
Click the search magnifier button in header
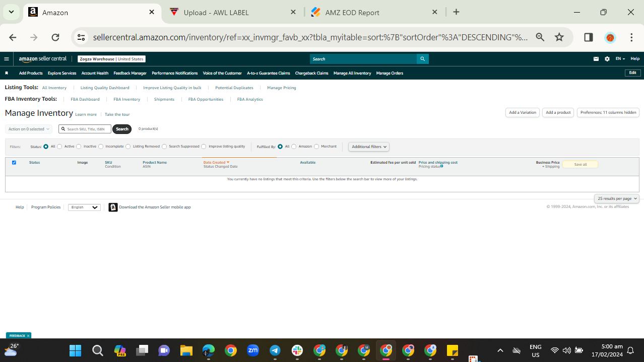(423, 59)
